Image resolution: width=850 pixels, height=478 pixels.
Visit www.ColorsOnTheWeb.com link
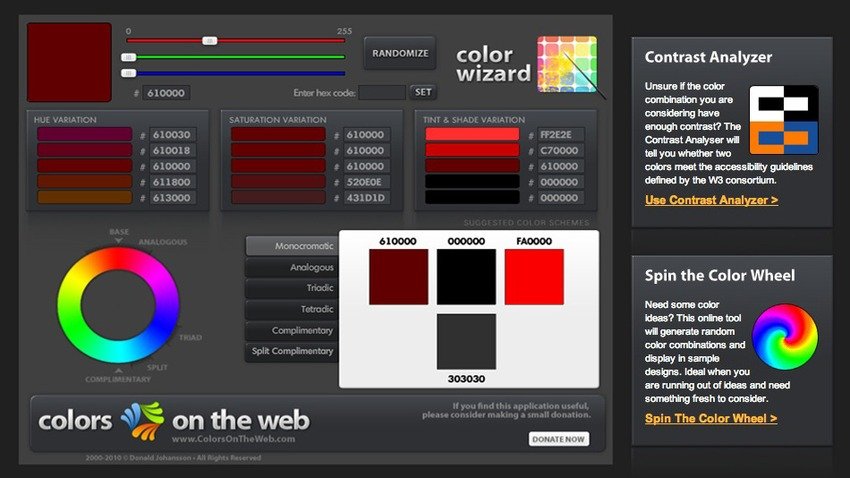pyautogui.click(x=233, y=439)
